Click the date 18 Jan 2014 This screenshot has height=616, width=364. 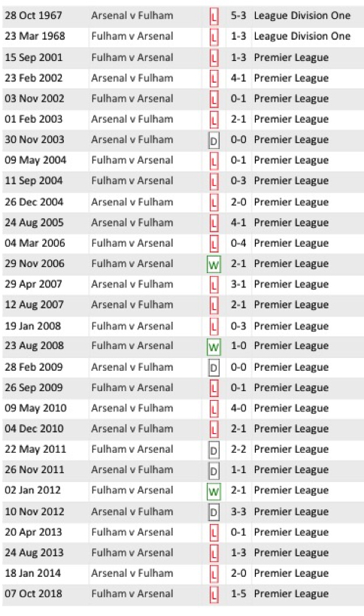tap(33, 573)
